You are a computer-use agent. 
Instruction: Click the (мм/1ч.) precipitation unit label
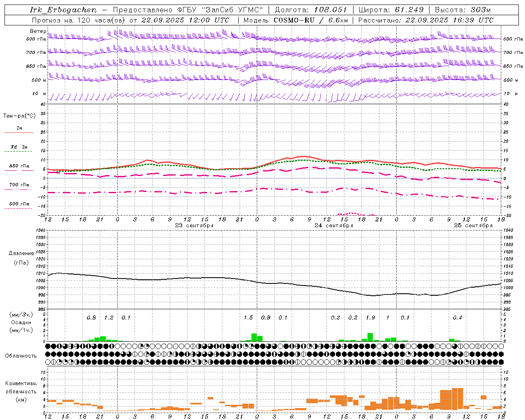pos(21,330)
